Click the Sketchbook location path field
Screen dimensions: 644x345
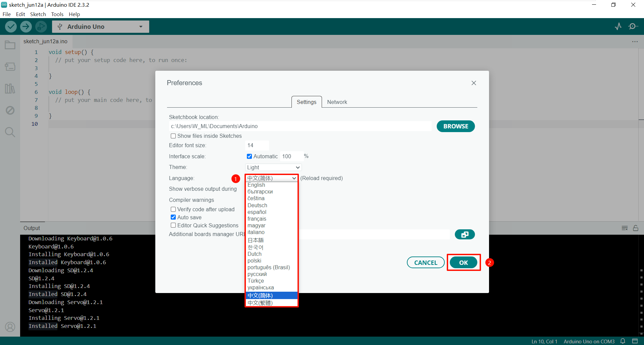(x=300, y=126)
